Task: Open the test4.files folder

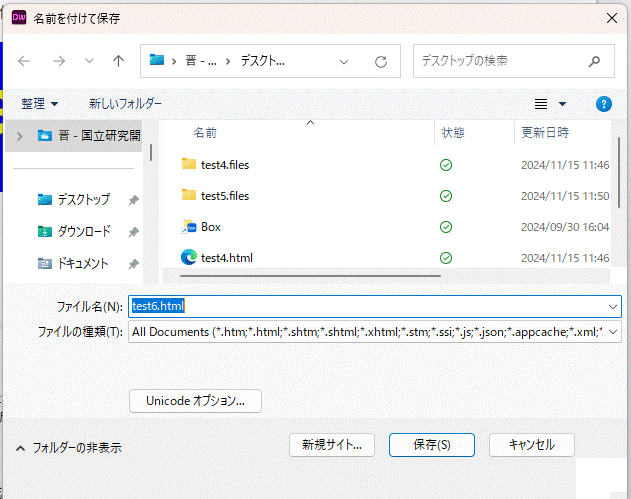Action: tap(224, 164)
